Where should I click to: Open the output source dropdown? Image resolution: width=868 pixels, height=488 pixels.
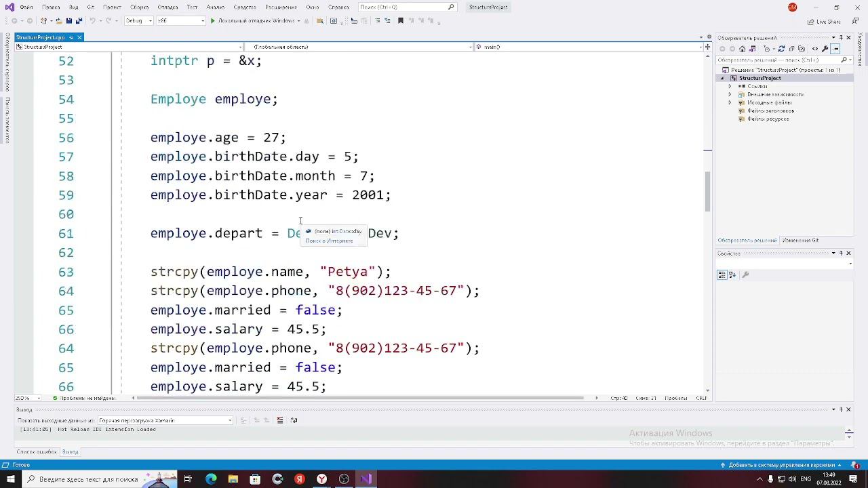[165, 420]
